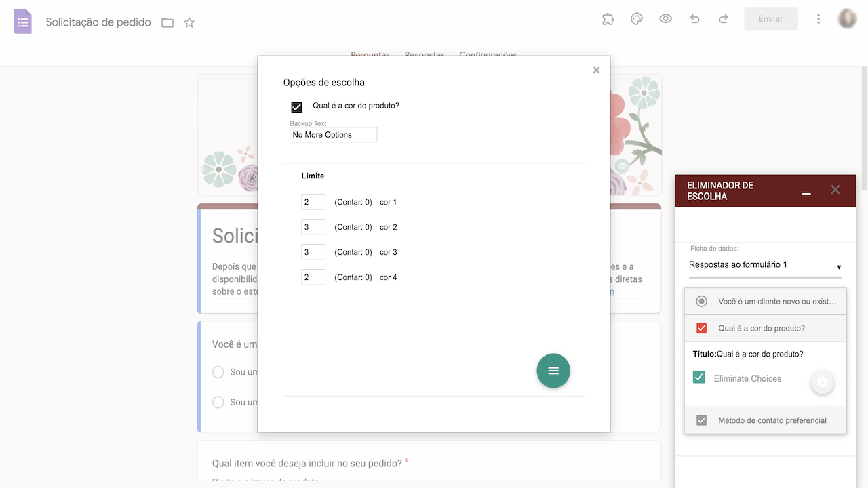Edit the limit field for cor 3
The height and width of the screenshot is (488, 868).
(x=313, y=252)
